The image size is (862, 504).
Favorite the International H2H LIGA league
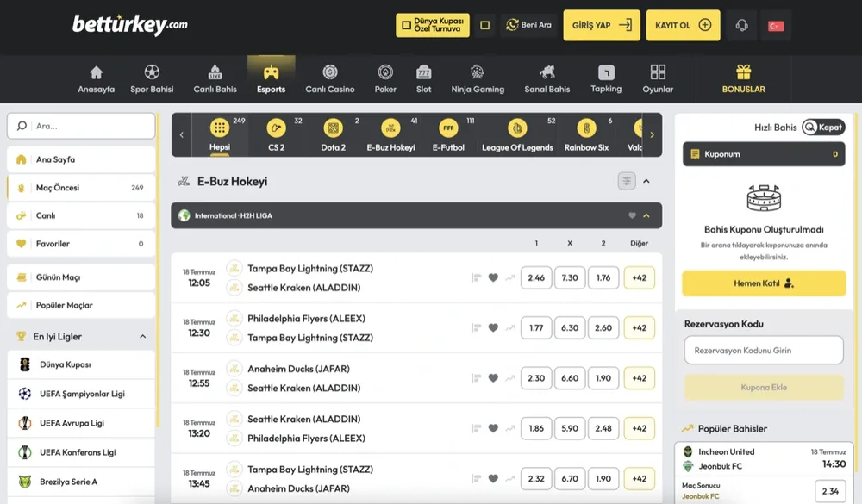pyautogui.click(x=632, y=215)
